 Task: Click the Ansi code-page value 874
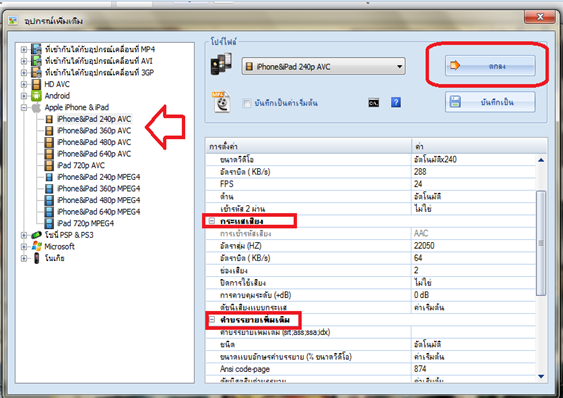tap(420, 369)
